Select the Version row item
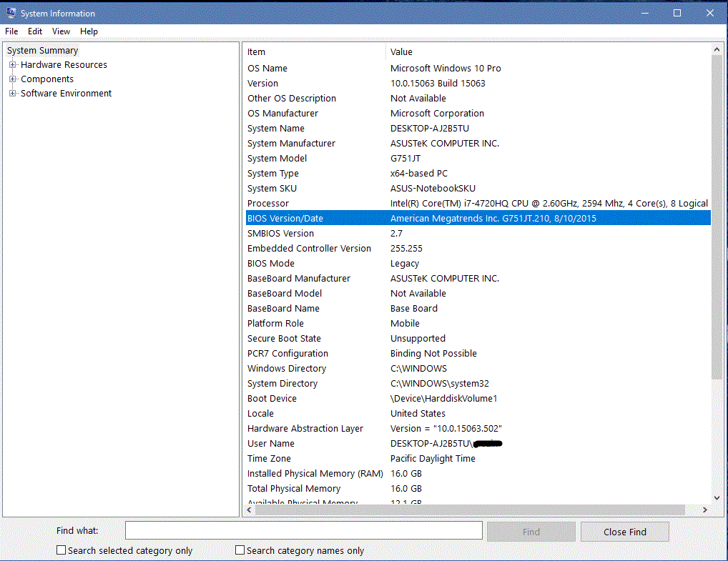Image resolution: width=728 pixels, height=561 pixels. coord(478,83)
